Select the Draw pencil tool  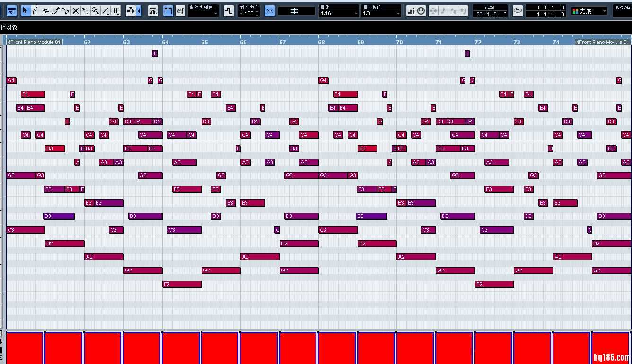(x=35, y=10)
